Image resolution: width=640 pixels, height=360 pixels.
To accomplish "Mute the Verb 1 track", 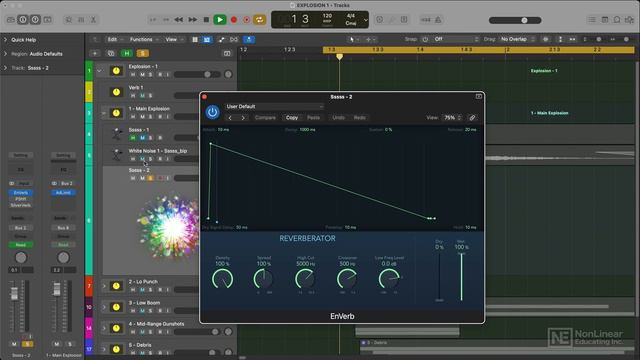I will [142, 96].
